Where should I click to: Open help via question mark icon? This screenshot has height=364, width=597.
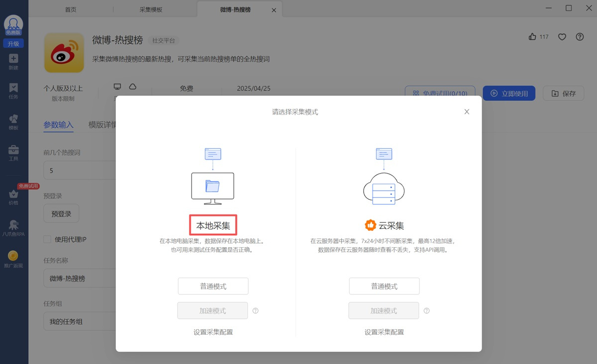[x=580, y=37]
